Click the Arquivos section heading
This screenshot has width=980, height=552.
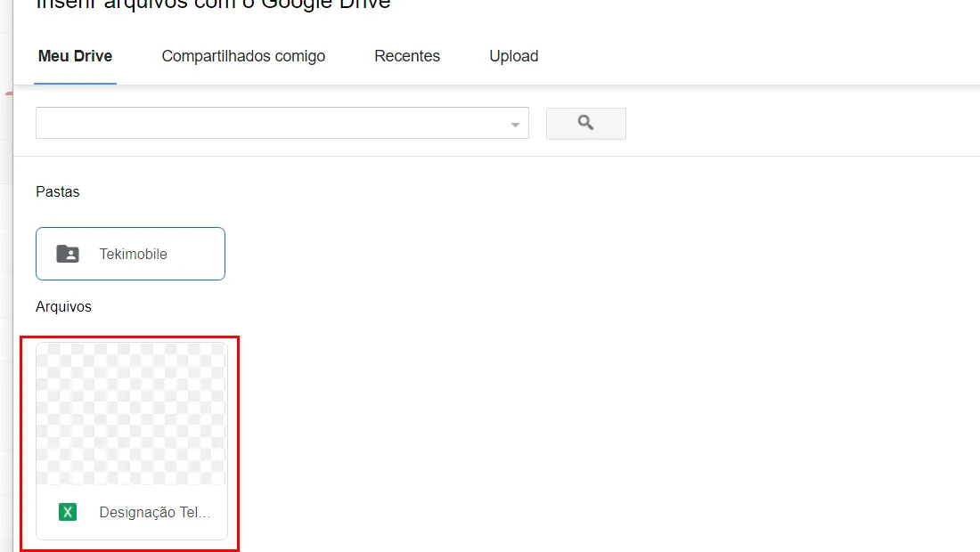[64, 306]
